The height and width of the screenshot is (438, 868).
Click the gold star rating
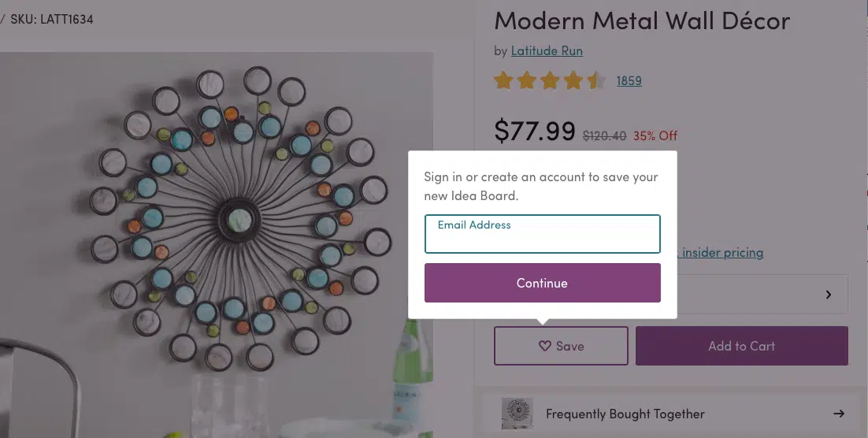click(x=549, y=80)
